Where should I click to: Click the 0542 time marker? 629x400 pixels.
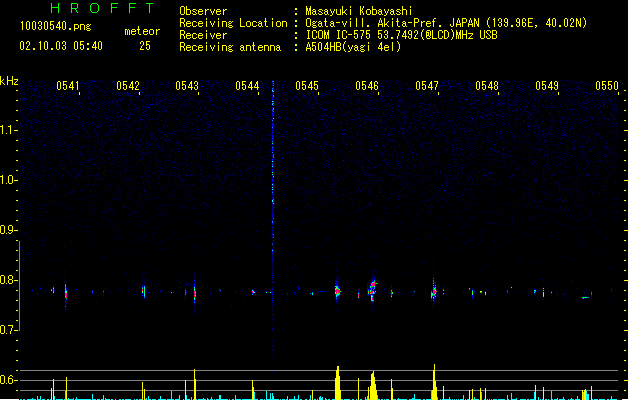[128, 86]
